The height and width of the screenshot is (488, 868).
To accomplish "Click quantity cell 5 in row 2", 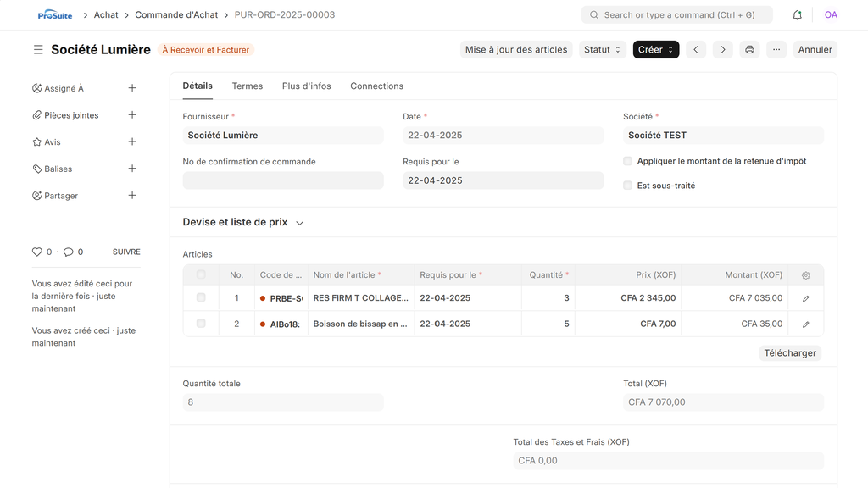I will pos(548,324).
